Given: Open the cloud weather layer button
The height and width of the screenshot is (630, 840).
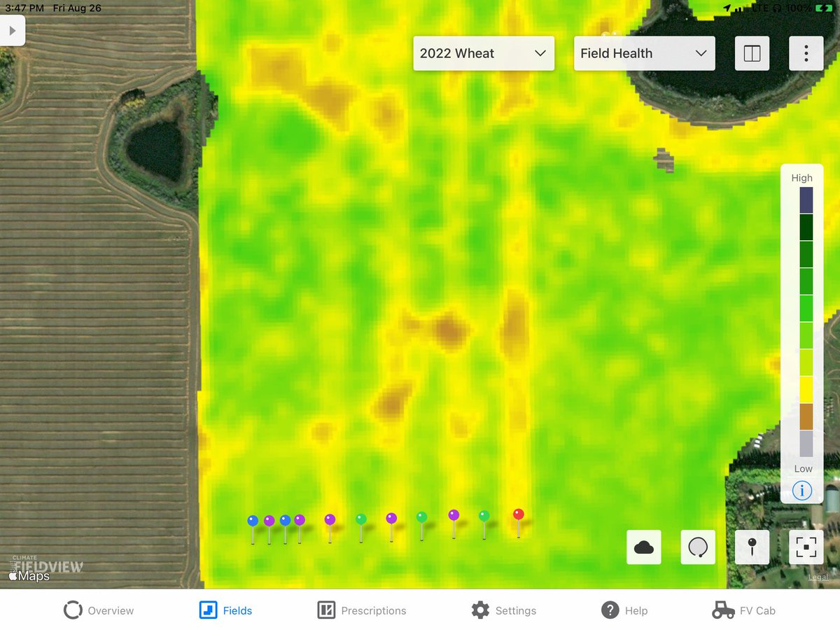Looking at the screenshot, I should [643, 547].
